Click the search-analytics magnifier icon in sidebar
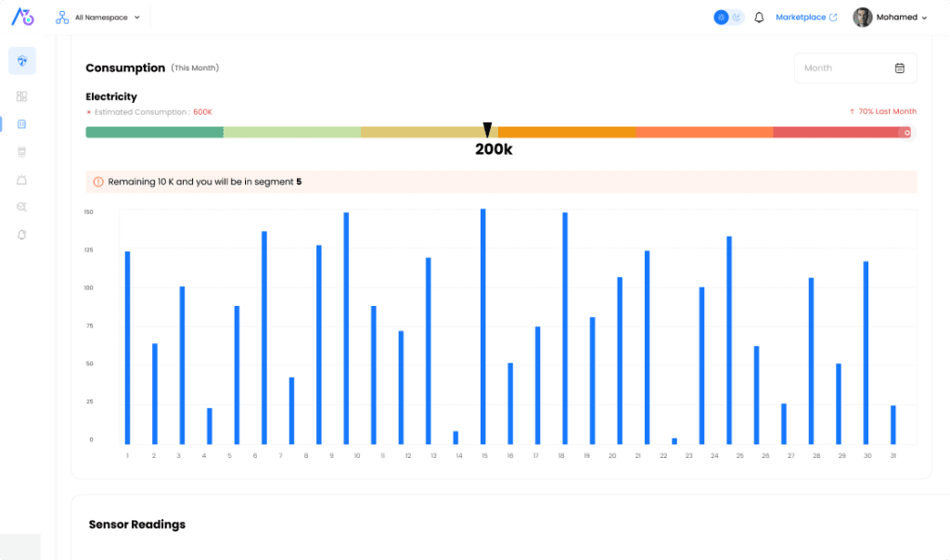 22,207
